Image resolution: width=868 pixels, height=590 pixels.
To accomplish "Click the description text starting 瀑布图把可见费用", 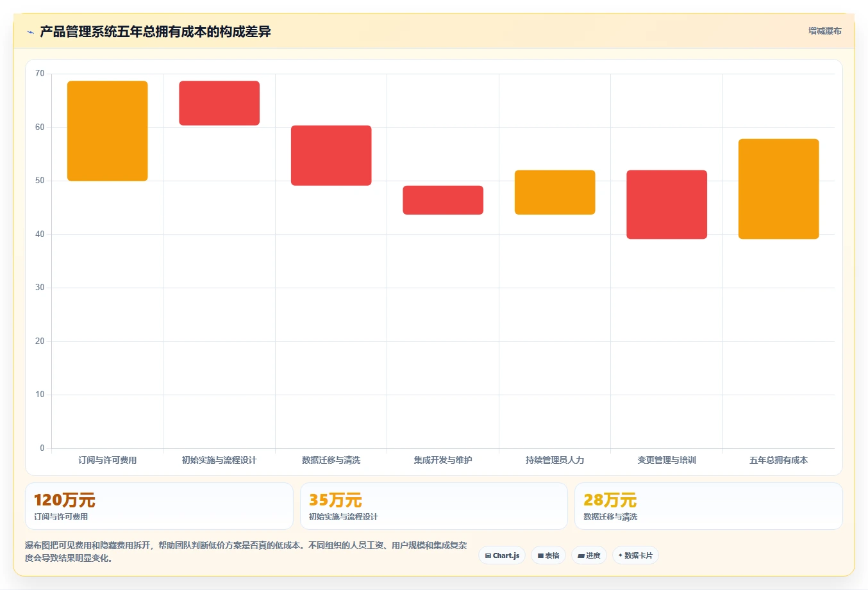I will coord(246,552).
